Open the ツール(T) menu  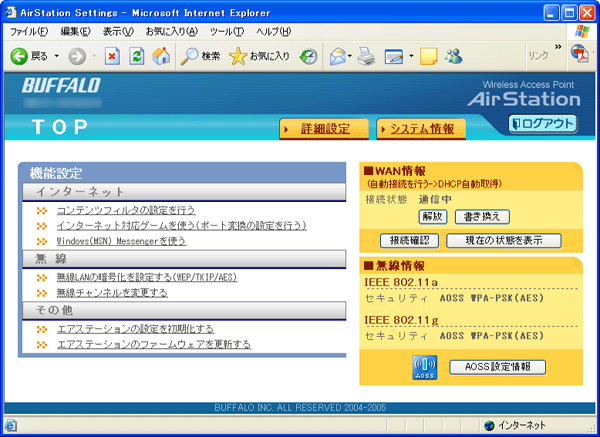point(227,32)
